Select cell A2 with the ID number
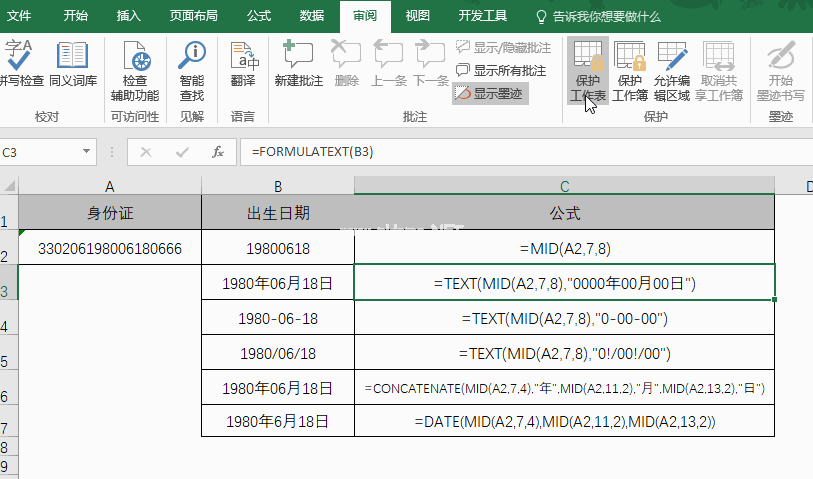813x479 pixels. coord(109,247)
